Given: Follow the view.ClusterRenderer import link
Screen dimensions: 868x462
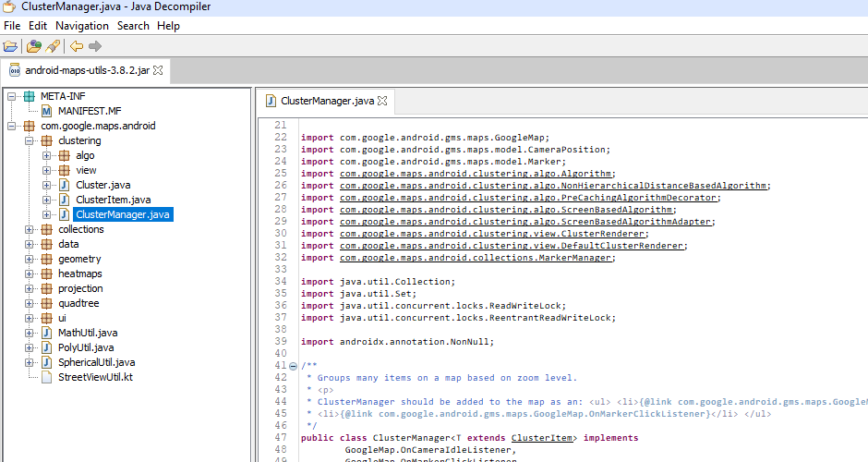Looking at the screenshot, I should [493, 234].
